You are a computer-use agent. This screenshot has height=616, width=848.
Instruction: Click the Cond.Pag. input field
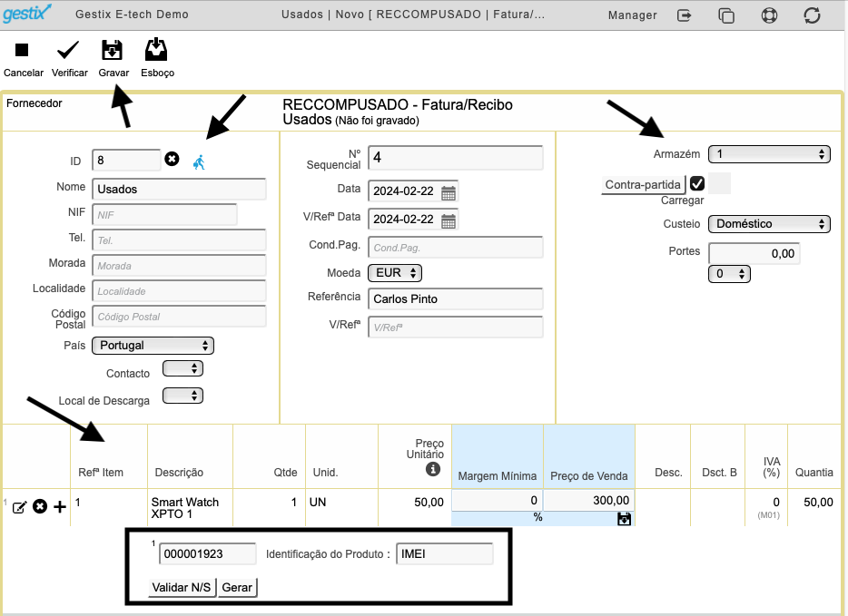click(456, 248)
